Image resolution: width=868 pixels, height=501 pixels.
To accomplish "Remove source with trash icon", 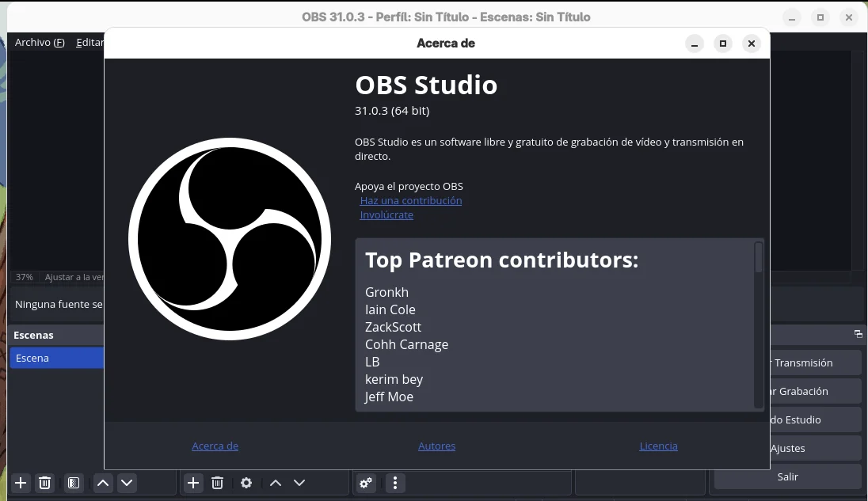I will click(x=218, y=483).
